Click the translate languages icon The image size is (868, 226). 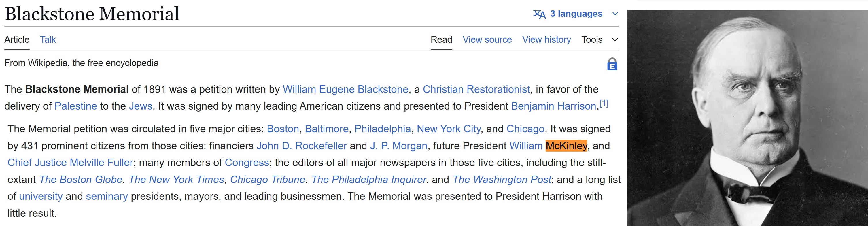[539, 14]
